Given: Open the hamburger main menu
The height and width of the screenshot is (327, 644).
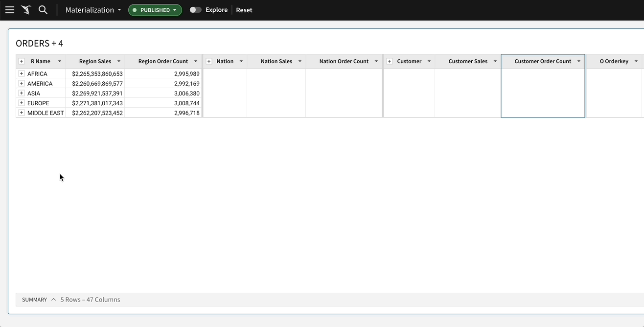Looking at the screenshot, I should tap(10, 10).
